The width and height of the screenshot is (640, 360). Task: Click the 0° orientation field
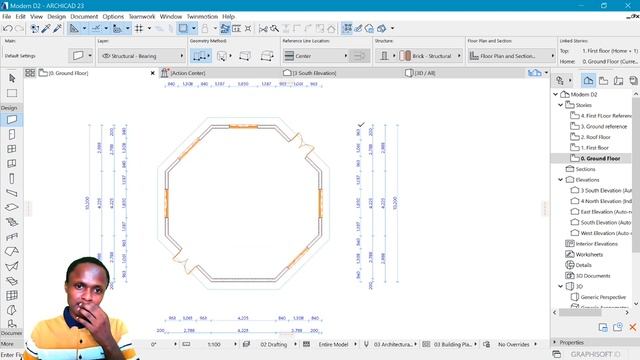pos(153,344)
